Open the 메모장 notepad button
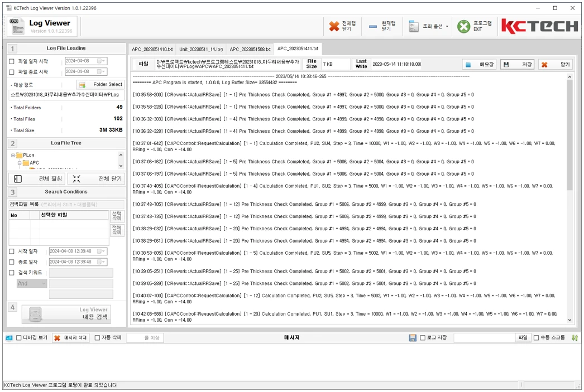584x392 pixels. 479,64
